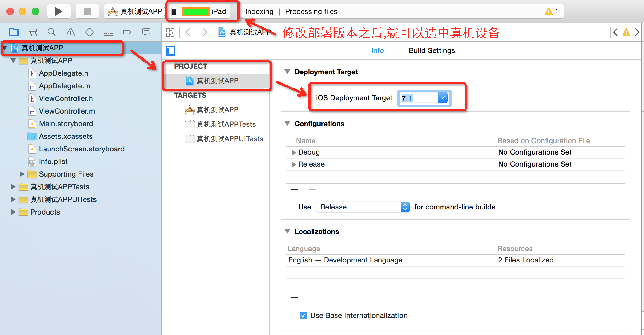Screen dimensions: 644x335
Task: Click the Stop button in toolbar
Action: 87,11
